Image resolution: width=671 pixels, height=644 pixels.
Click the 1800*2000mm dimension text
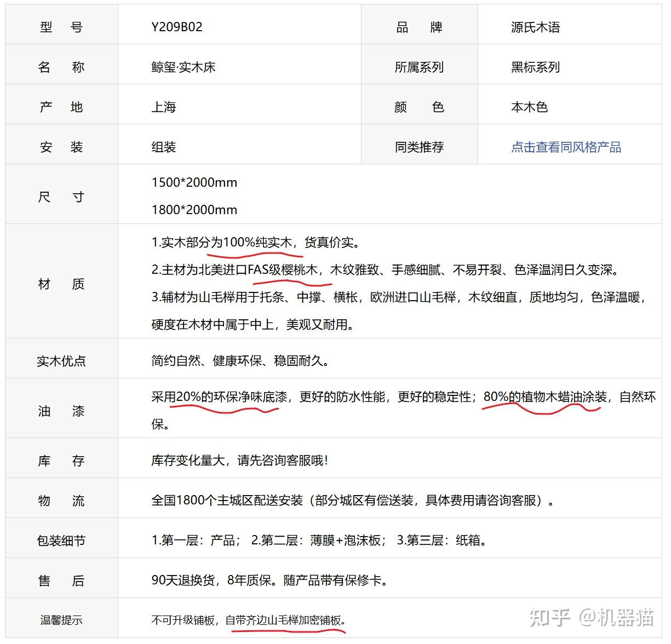click(x=194, y=209)
